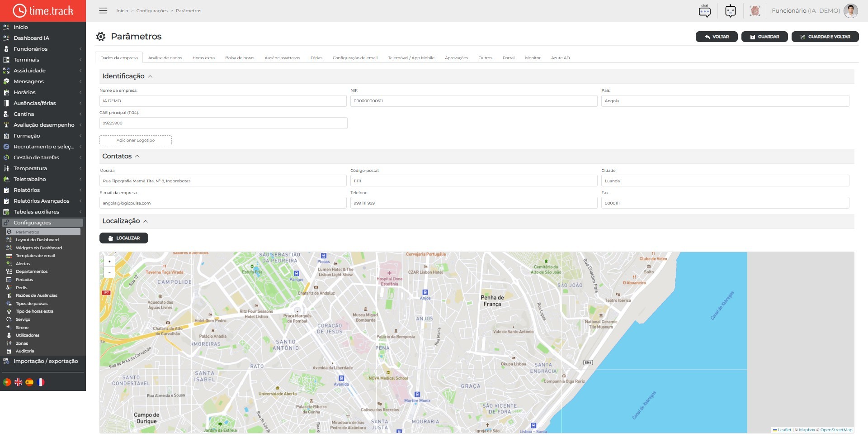Expand Funcionários sidebar menu

[43, 49]
